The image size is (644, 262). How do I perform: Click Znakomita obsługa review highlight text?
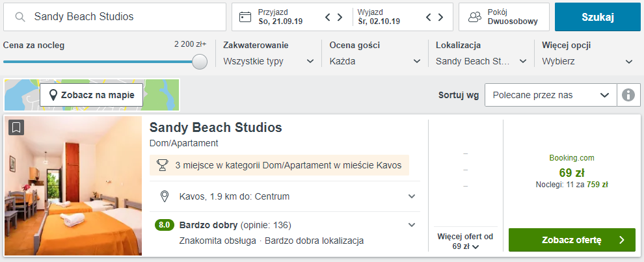click(x=218, y=241)
